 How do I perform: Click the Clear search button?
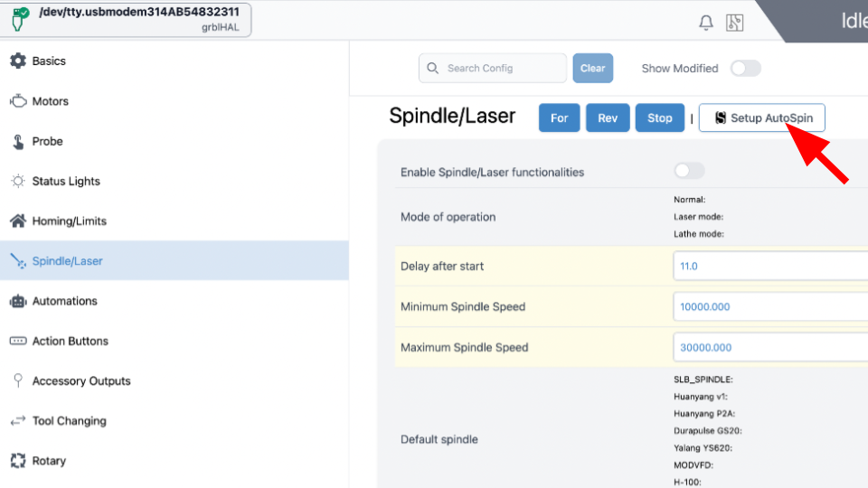click(x=592, y=68)
